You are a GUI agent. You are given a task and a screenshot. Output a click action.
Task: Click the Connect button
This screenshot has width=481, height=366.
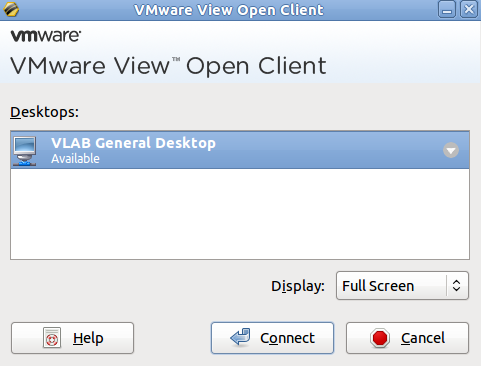(x=272, y=338)
